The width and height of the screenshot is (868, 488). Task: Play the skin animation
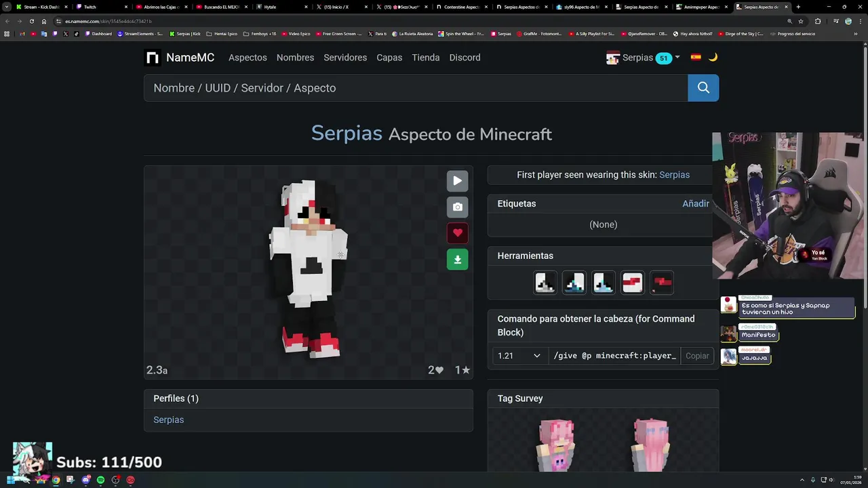pyautogui.click(x=457, y=181)
